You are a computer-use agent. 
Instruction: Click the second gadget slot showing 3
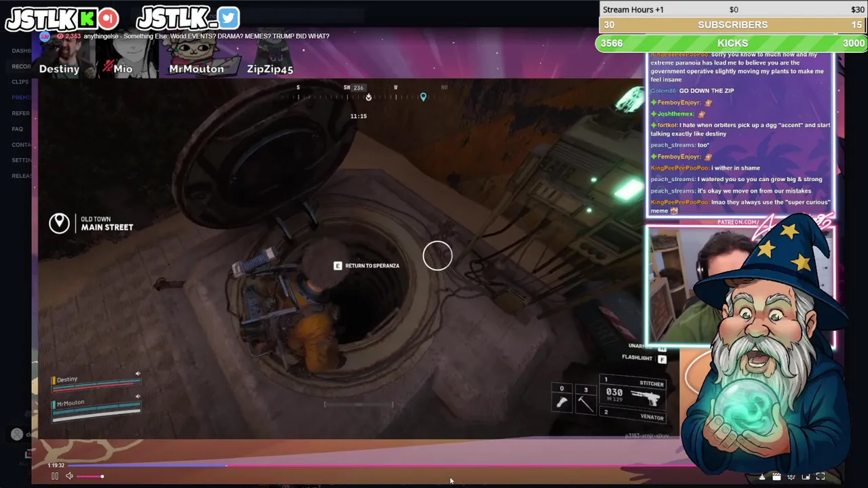pos(586,398)
